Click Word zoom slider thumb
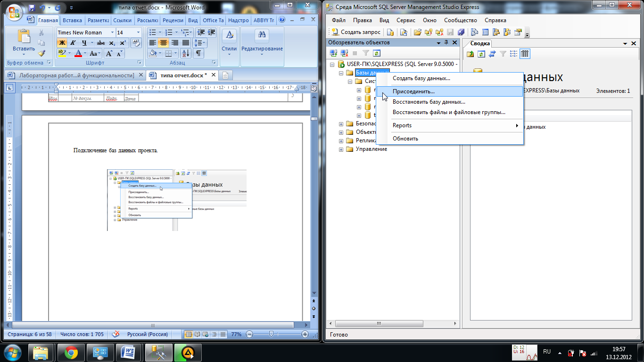 coord(271,334)
